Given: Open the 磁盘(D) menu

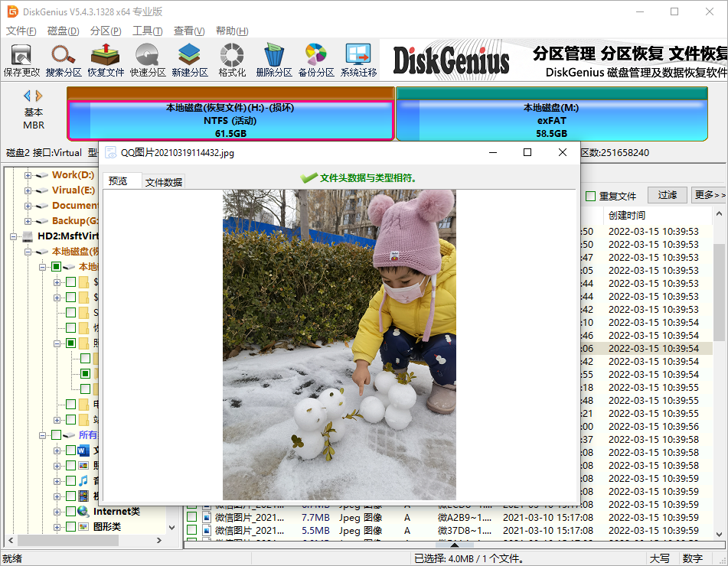Looking at the screenshot, I should point(63,31).
